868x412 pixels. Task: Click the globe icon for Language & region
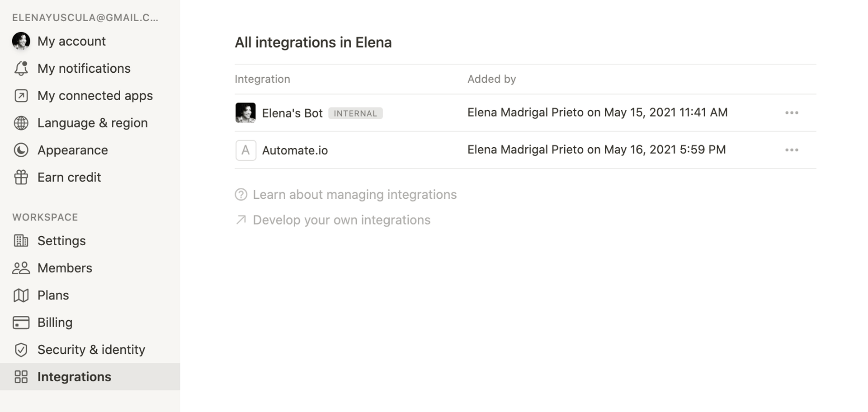tap(21, 123)
